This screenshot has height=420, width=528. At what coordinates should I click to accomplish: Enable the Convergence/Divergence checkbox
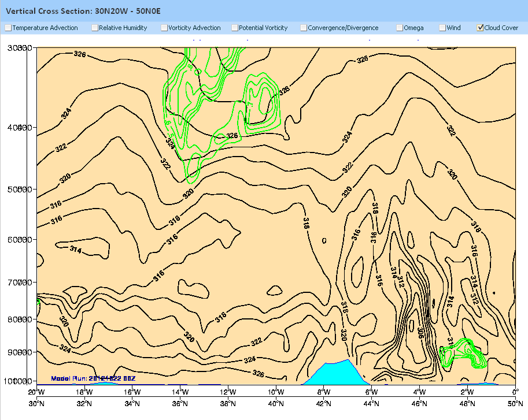304,28
